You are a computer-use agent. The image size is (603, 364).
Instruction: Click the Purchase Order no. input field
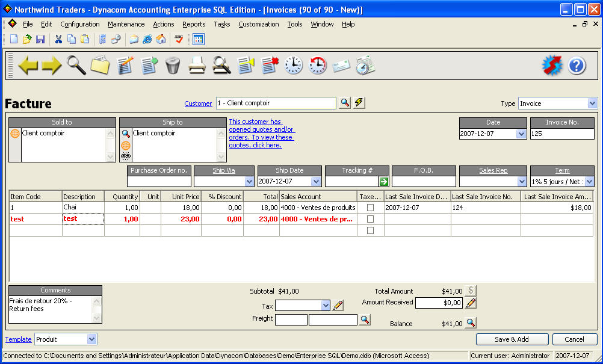pos(159,182)
